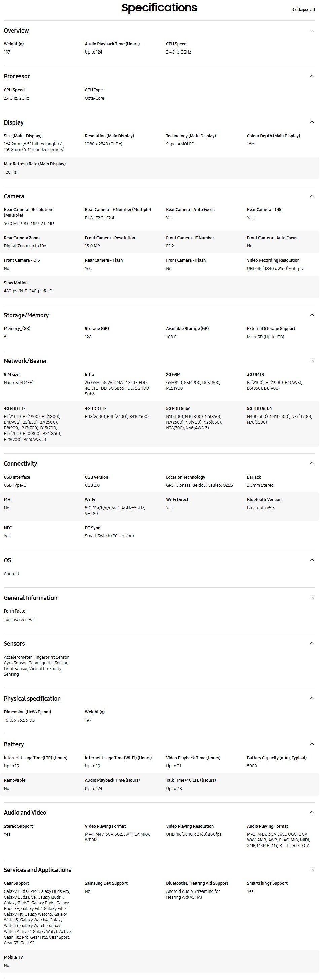The image size is (320, 980).
Task: Click the Camera section heading
Action: (14, 196)
